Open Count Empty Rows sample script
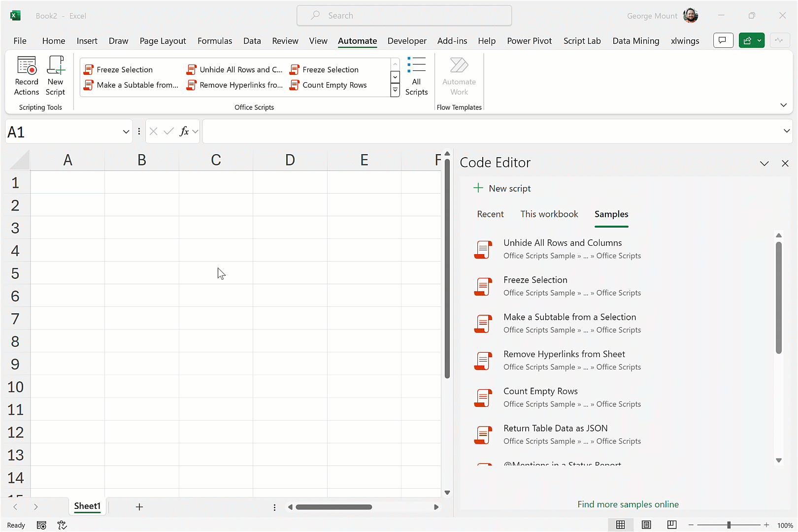Viewport: 798px width, 532px height. coord(540,392)
